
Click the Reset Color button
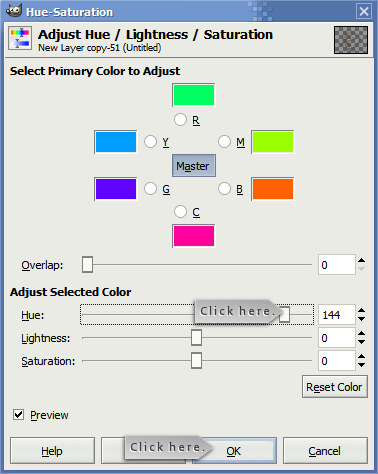[335, 387]
